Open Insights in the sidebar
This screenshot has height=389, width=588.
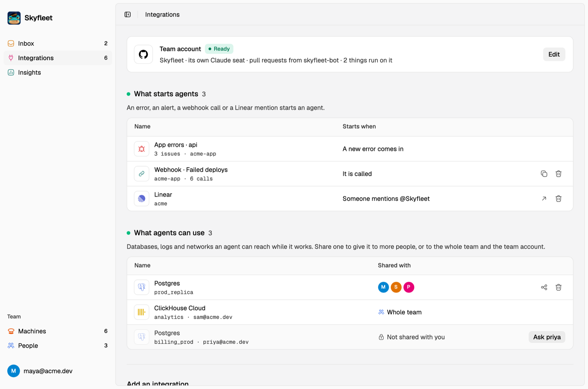[58, 72]
